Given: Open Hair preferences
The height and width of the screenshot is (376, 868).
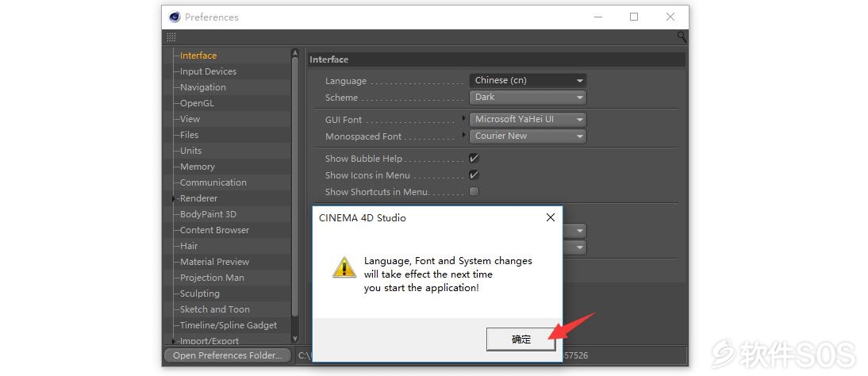Looking at the screenshot, I should click(189, 246).
